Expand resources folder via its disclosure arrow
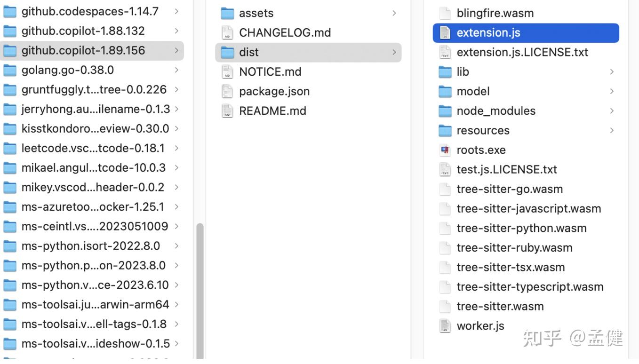 coord(612,130)
